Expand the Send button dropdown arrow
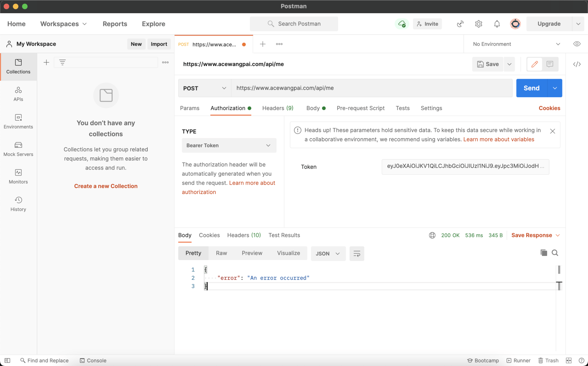The width and height of the screenshot is (588, 366). pos(555,88)
